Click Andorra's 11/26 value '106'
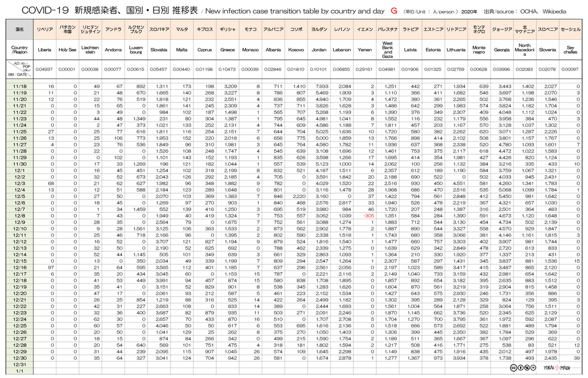This screenshot has height=378, width=588. coord(118,137)
